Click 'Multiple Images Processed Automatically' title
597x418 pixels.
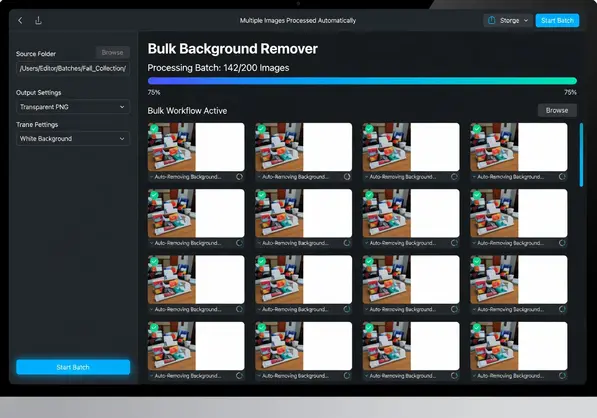(298, 21)
